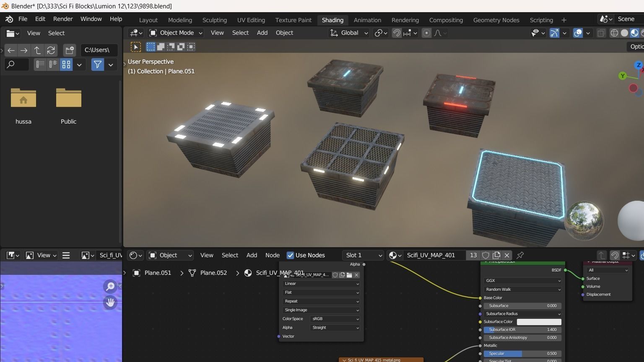Toggle X-ray mode in viewport
Screen dimensions: 644x362
coord(601,33)
